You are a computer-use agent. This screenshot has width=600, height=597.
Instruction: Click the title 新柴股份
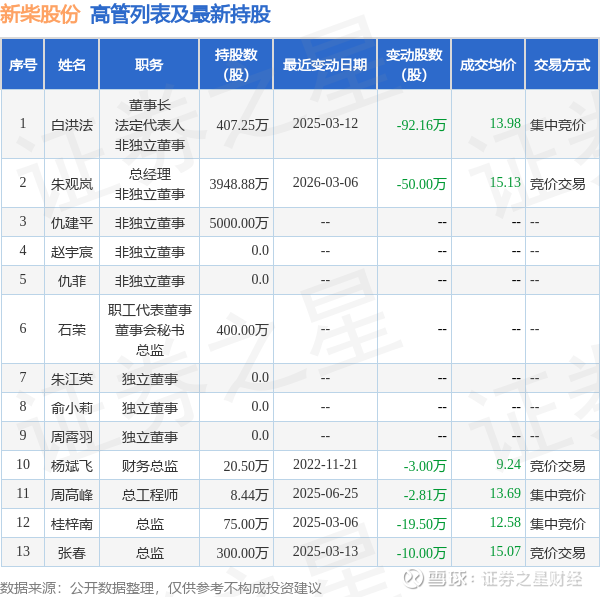pos(40,14)
